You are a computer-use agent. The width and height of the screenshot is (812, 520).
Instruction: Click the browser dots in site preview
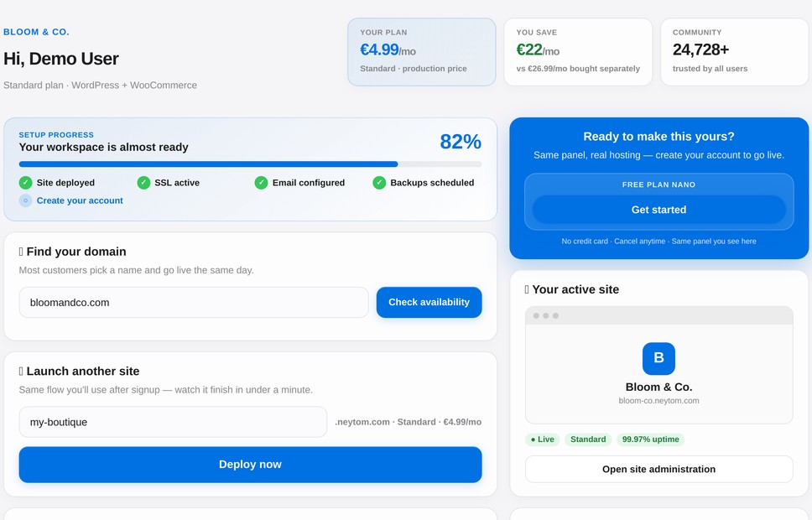tap(546, 315)
